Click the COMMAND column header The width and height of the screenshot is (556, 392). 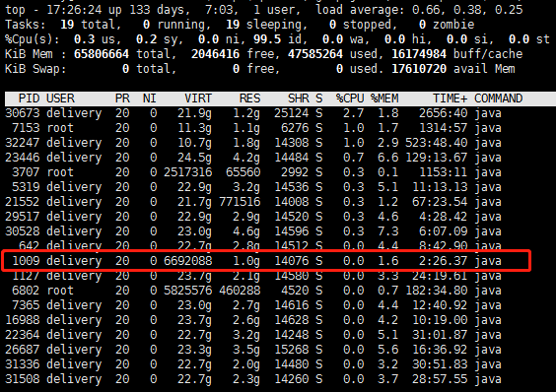pyautogui.click(x=499, y=98)
